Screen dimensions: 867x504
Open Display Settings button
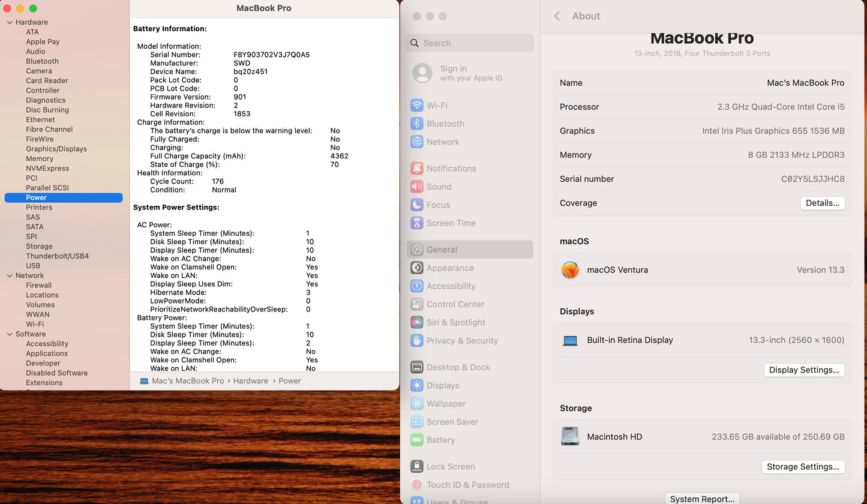click(804, 370)
